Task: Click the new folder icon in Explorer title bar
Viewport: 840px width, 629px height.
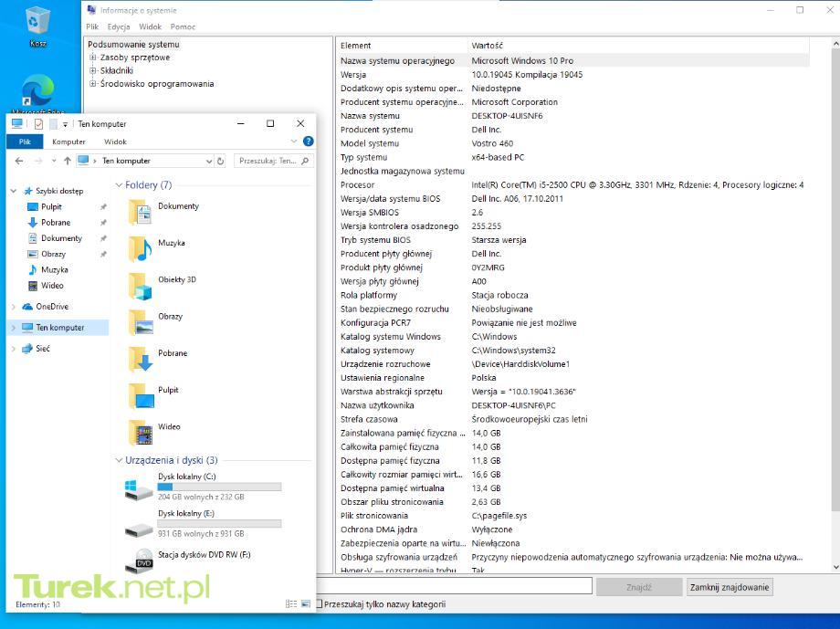Action: click(x=53, y=124)
